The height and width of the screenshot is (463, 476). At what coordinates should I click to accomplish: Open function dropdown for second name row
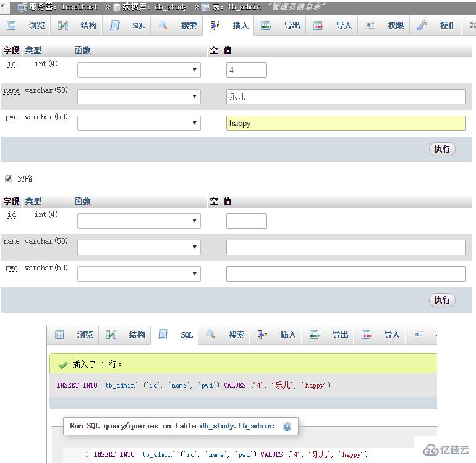tap(138, 247)
